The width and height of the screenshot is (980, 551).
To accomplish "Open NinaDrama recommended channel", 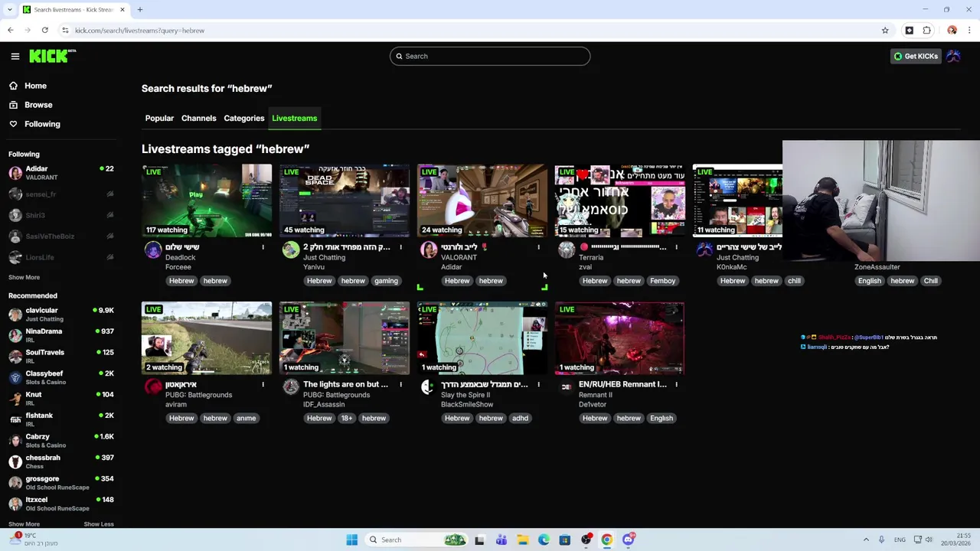I will click(61, 335).
